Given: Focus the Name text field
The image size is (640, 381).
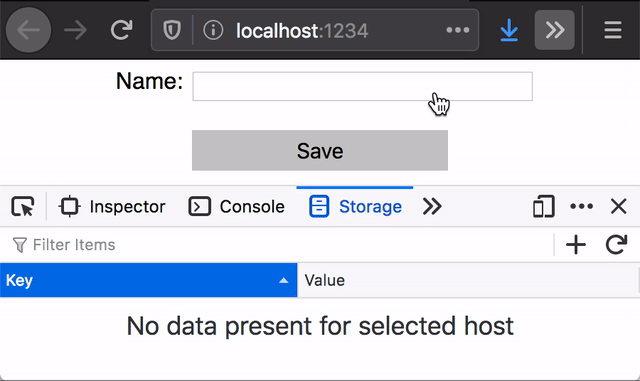Looking at the screenshot, I should [362, 86].
